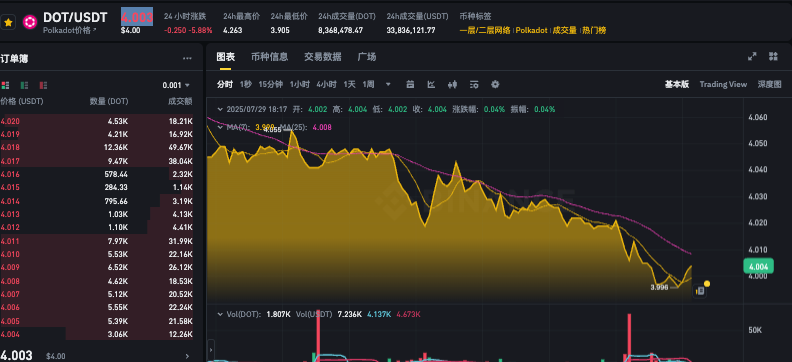Screen dimensions: 792x362
Task: Open chart settings gear icon
Action: click(x=495, y=84)
